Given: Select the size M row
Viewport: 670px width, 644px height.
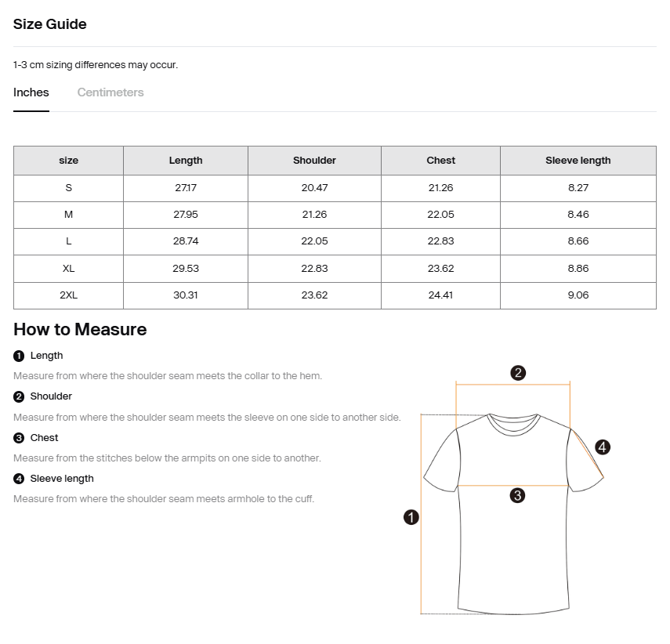Looking at the screenshot, I should coord(68,215).
